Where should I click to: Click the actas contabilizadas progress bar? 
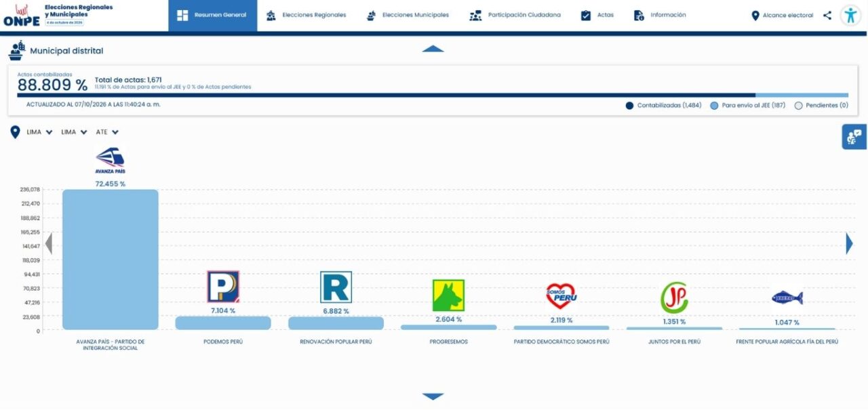click(433, 95)
